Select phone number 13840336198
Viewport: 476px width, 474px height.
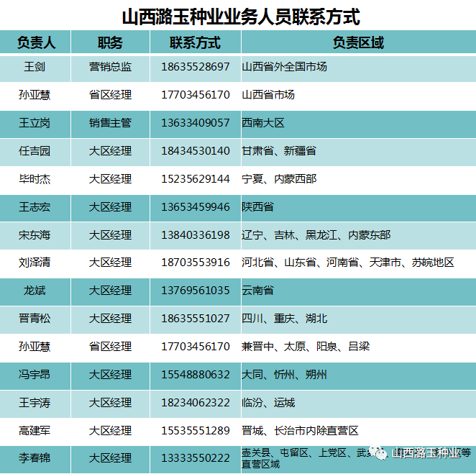click(x=195, y=234)
